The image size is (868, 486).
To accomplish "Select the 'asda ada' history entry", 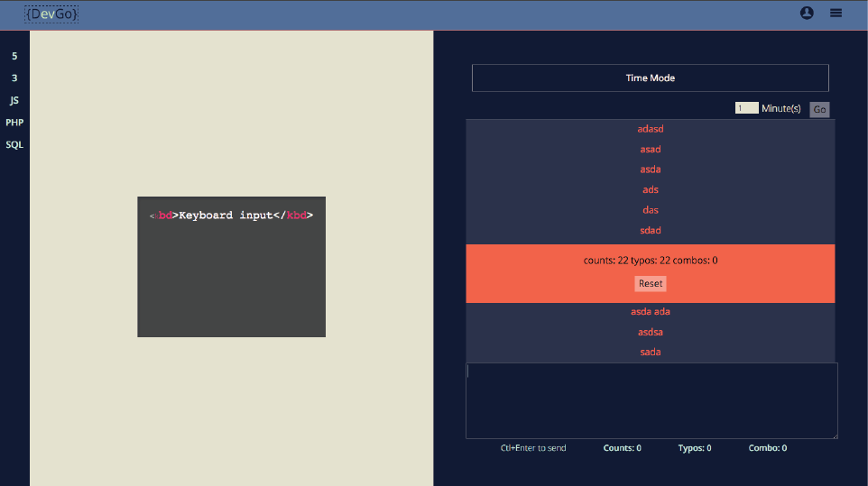I will pos(650,312).
